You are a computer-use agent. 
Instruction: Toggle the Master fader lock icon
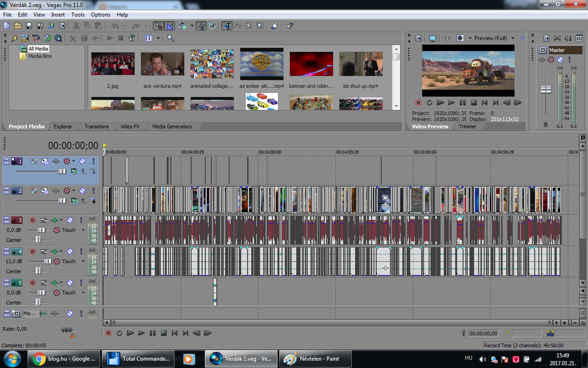(546, 125)
